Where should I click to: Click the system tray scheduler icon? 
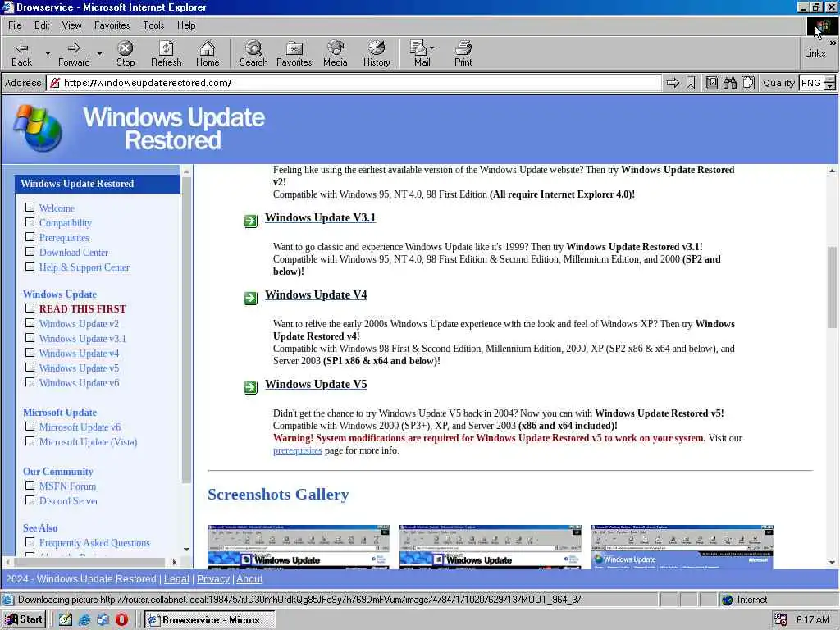[781, 620]
